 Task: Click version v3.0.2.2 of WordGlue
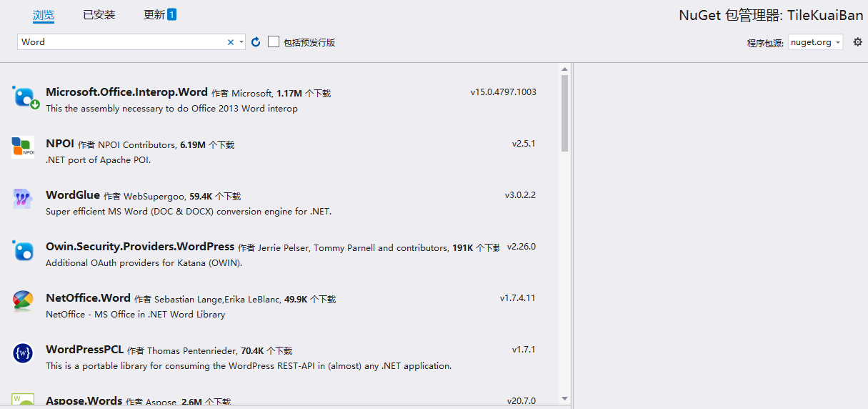[520, 195]
